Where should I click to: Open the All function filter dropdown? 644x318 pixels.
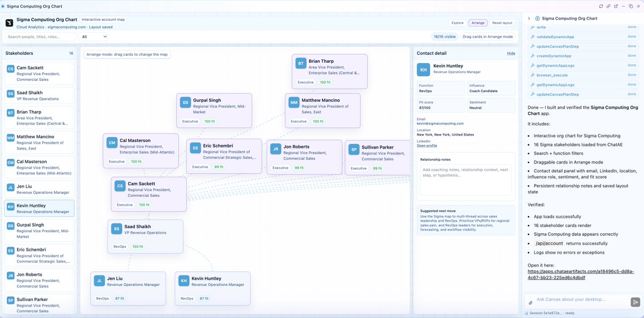(x=94, y=36)
